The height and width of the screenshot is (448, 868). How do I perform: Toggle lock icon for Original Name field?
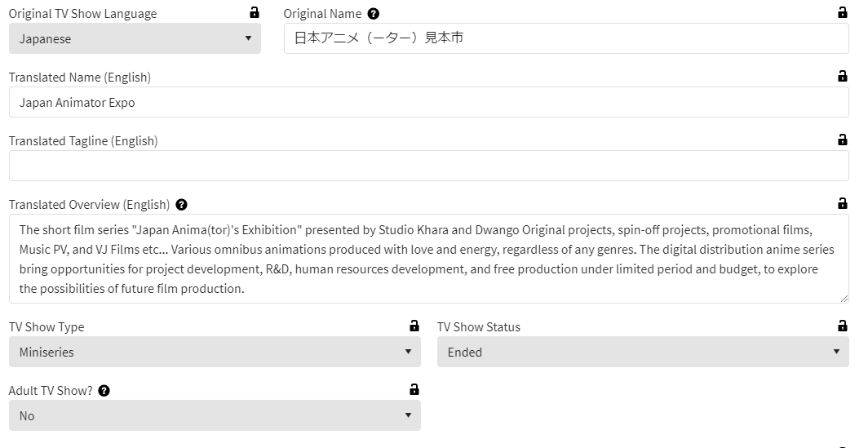coord(843,13)
